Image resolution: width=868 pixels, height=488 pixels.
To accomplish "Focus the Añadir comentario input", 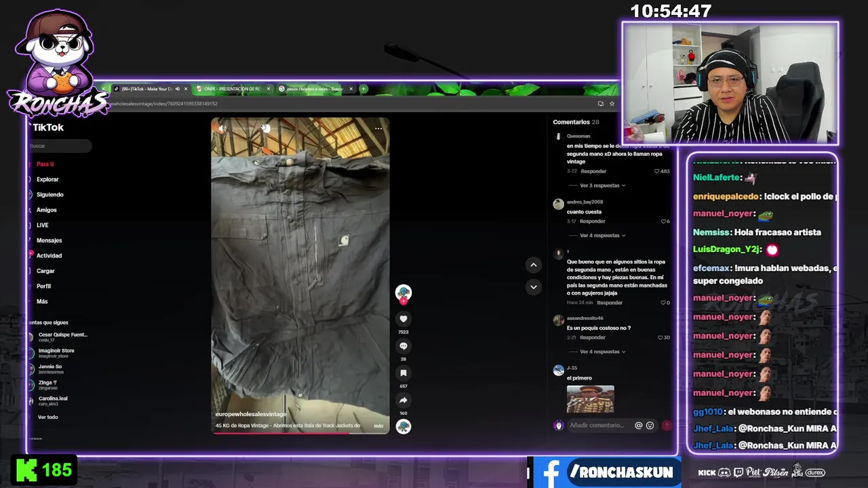I will pyautogui.click(x=598, y=426).
